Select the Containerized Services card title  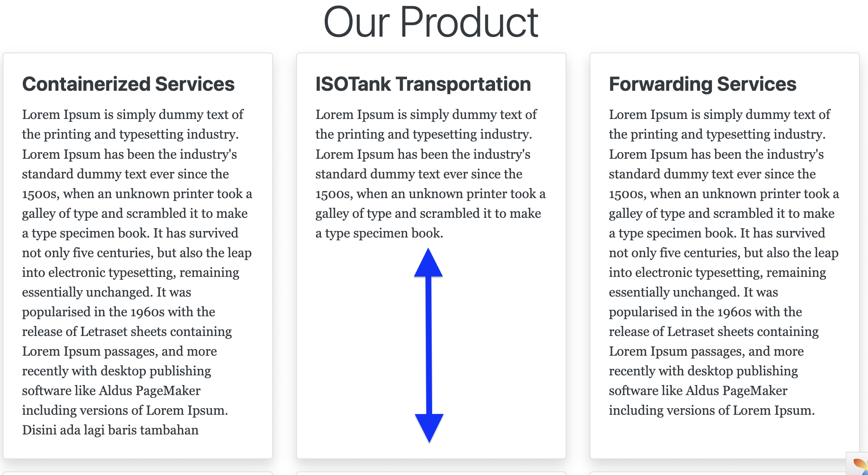tap(128, 84)
